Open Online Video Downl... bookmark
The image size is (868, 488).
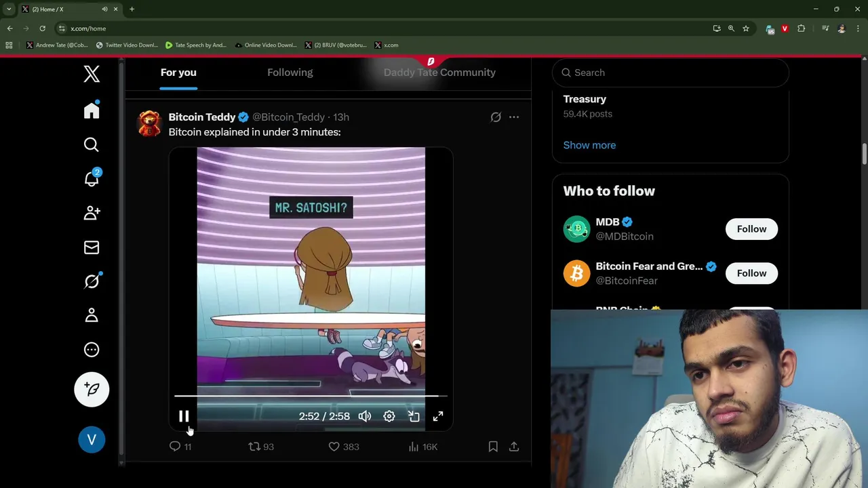[266, 45]
